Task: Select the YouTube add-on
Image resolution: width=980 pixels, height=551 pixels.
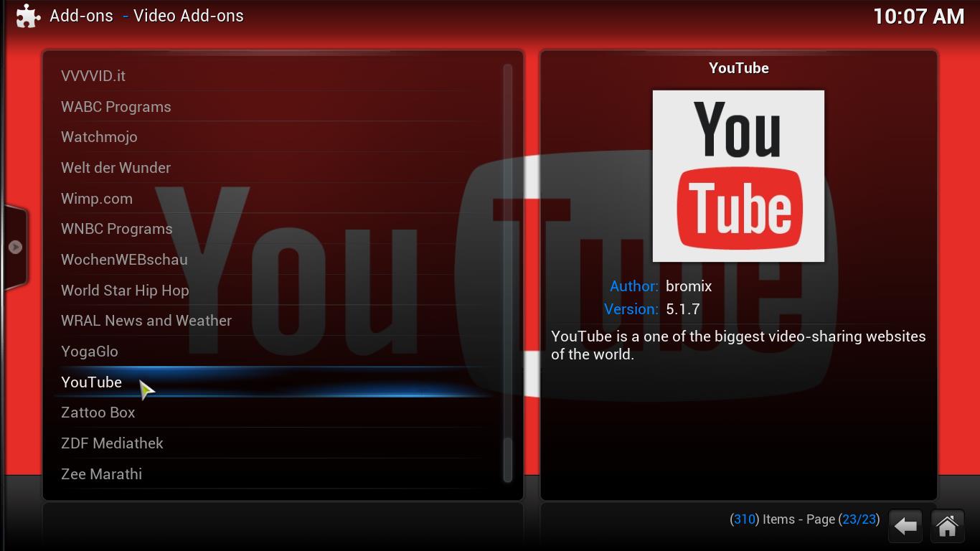Action: [92, 382]
